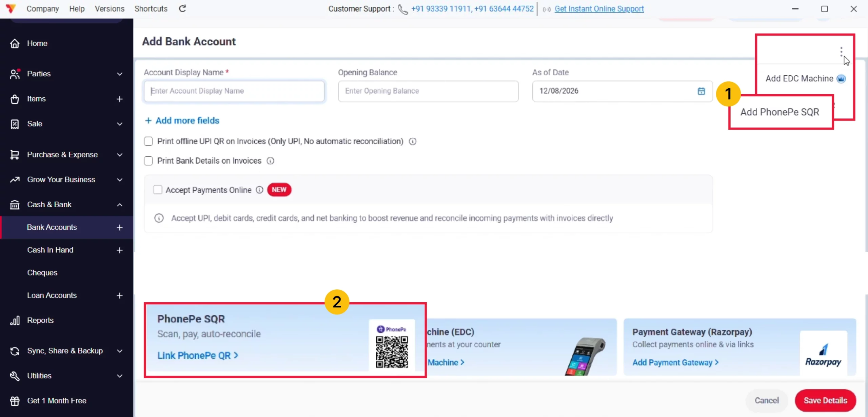Click the PhonePe QR code image
This screenshot has height=417, width=868.
click(x=392, y=352)
